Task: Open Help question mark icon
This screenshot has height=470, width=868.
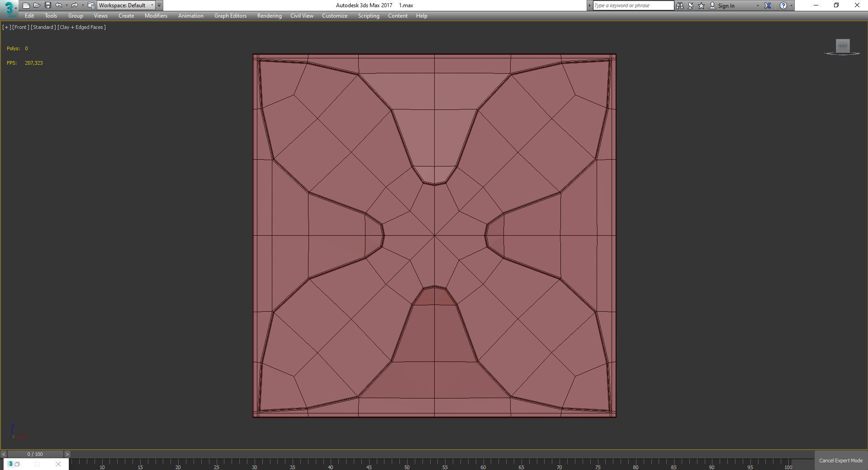Action: click(x=783, y=5)
